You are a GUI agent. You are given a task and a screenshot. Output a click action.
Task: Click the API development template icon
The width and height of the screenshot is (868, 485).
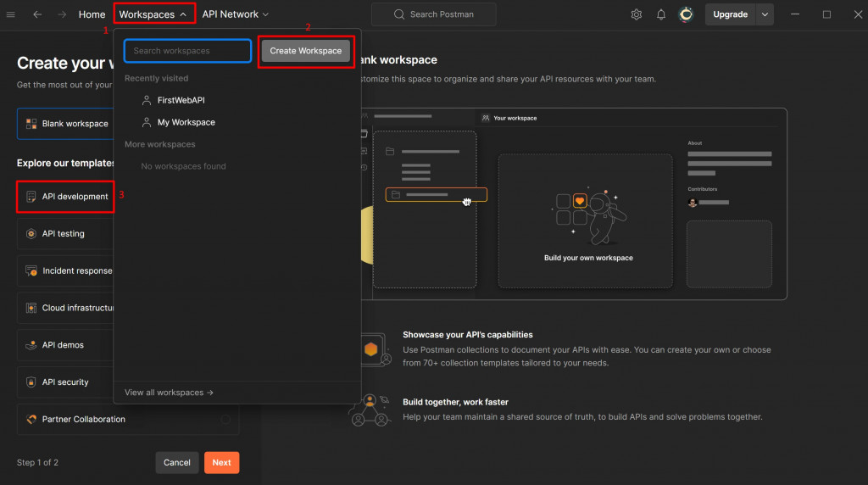pos(31,197)
